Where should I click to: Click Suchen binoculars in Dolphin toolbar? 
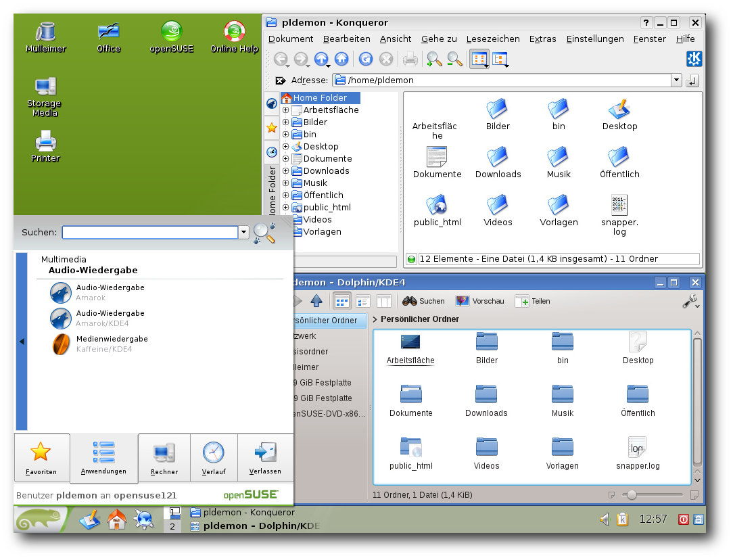(x=423, y=301)
